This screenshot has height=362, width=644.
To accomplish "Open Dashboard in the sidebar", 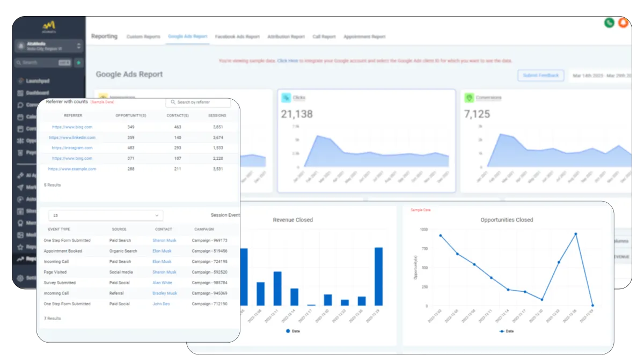I will point(37,93).
